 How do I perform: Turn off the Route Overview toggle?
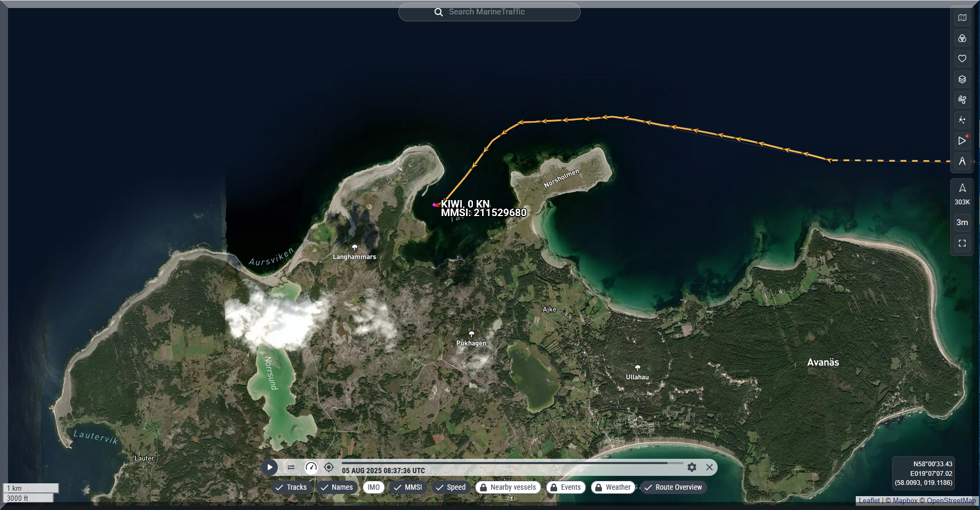(673, 487)
